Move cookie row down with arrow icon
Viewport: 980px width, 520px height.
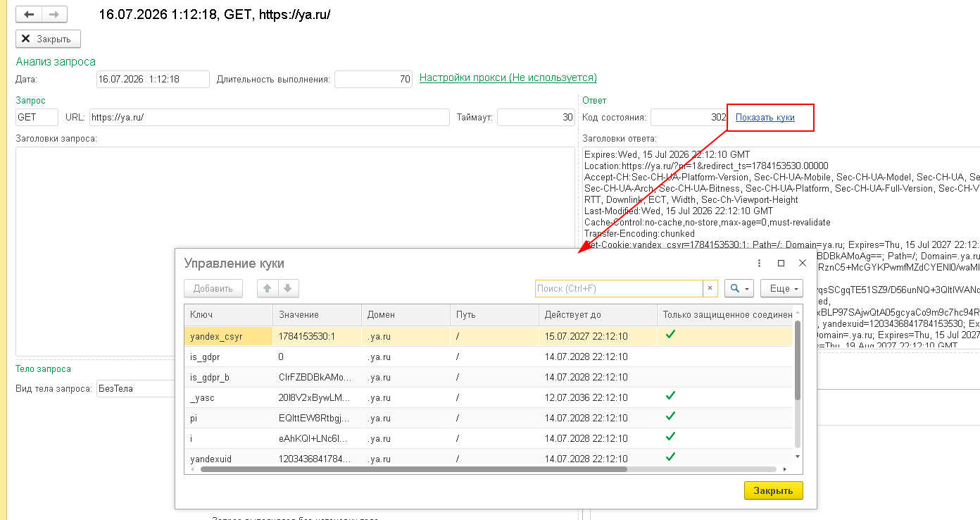pos(289,288)
